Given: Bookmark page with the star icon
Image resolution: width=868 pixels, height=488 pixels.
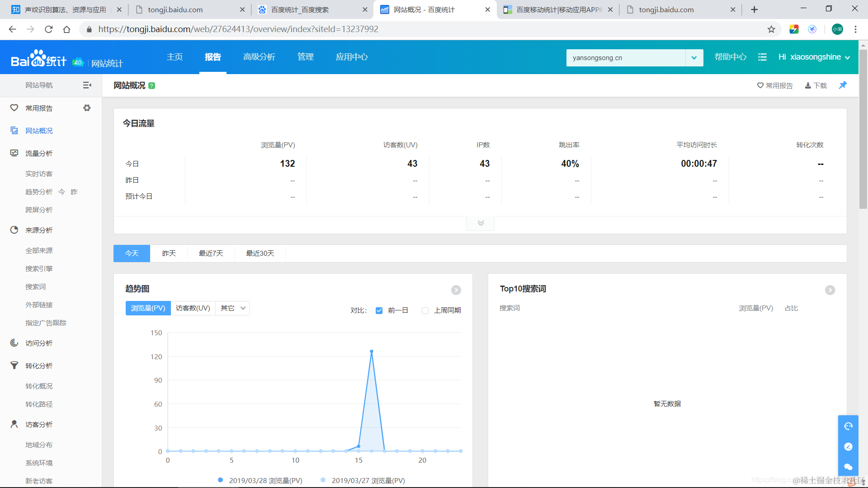Looking at the screenshot, I should pyautogui.click(x=771, y=29).
